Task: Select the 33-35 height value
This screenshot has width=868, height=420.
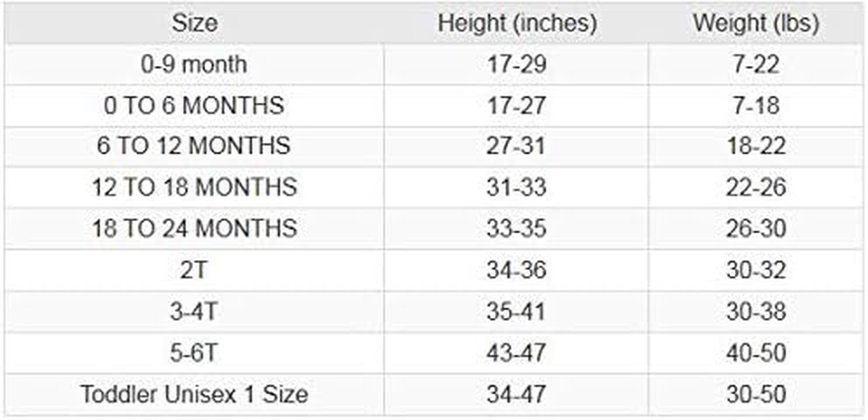Action: tap(517, 228)
